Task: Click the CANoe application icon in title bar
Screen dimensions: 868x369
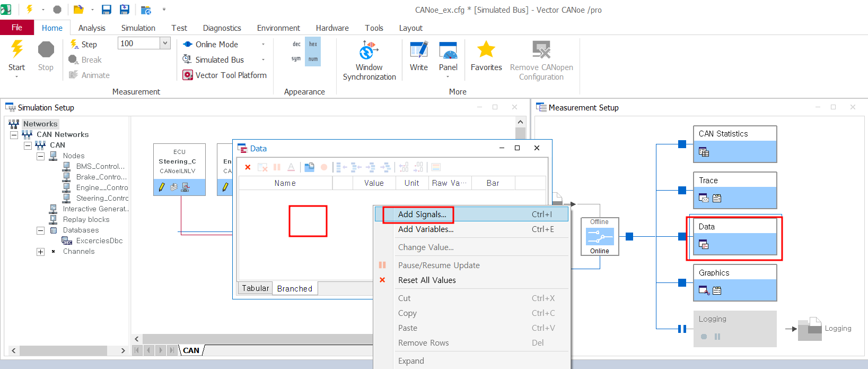Action: pos(6,10)
